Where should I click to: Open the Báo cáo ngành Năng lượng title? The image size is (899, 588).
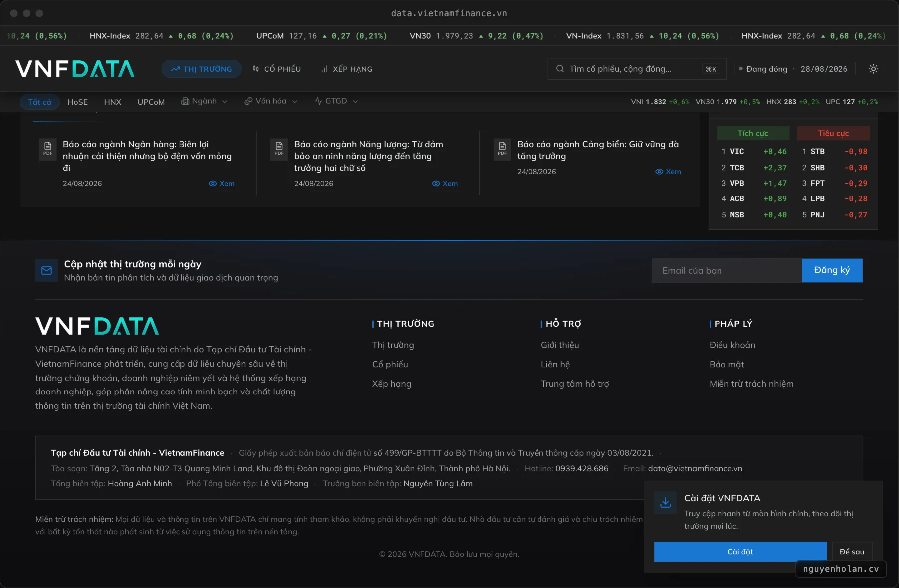tap(368, 156)
